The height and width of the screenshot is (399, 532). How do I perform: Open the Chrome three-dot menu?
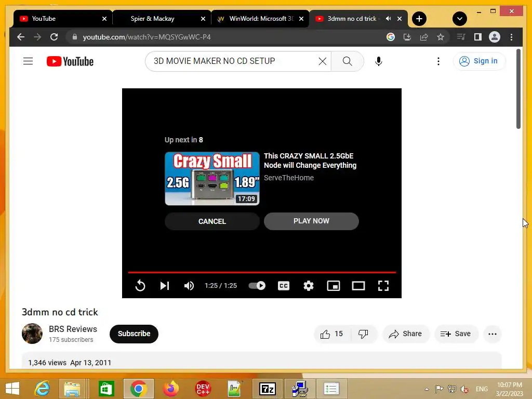tap(511, 37)
